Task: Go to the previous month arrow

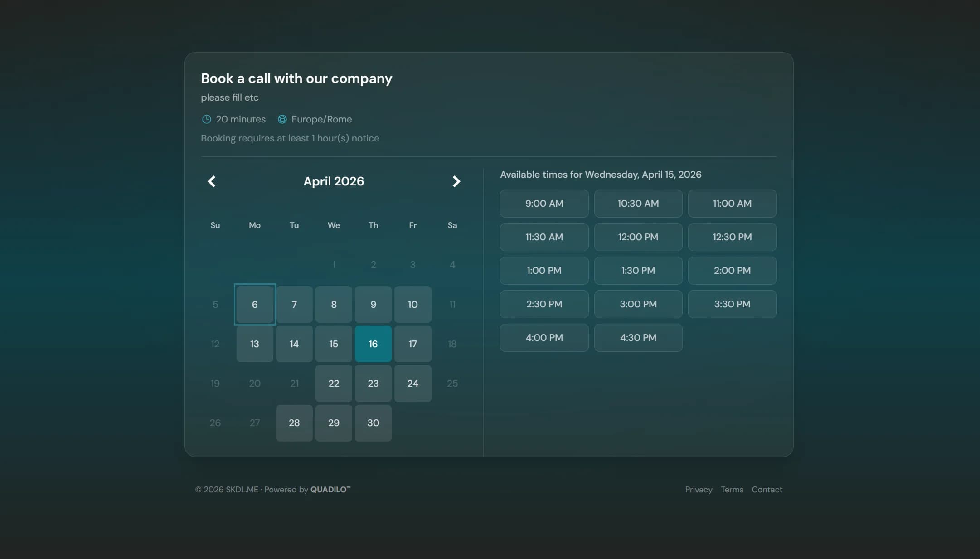Action: click(212, 181)
